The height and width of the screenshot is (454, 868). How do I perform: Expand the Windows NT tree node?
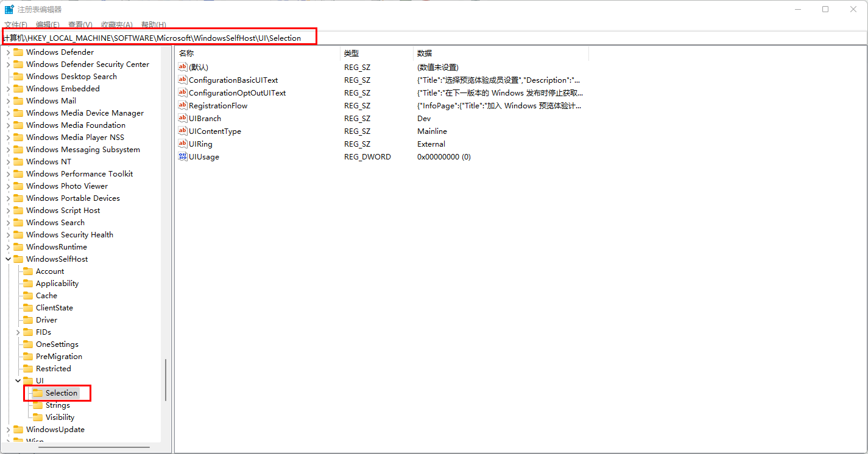9,161
